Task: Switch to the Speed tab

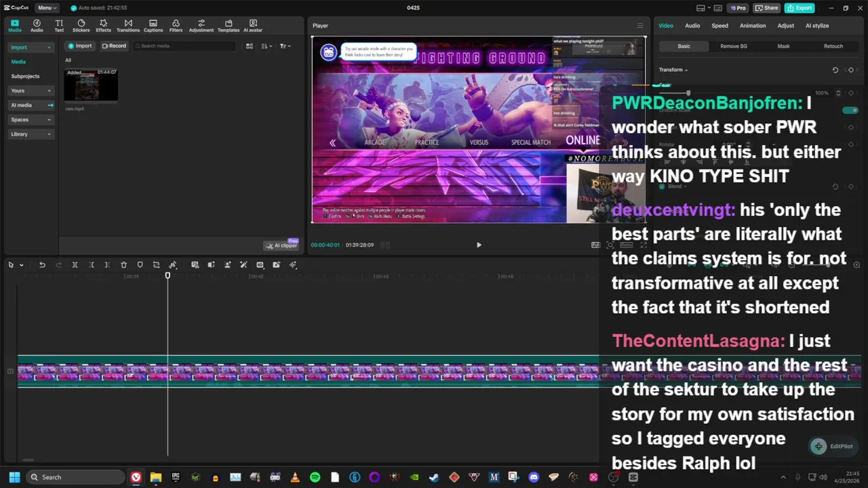Action: click(x=719, y=26)
